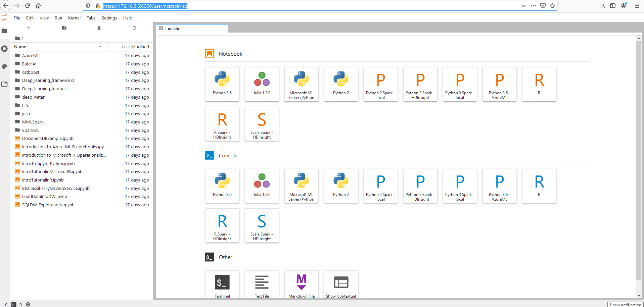Open the catboost folder
The width and height of the screenshot is (644, 307).
click(82, 72)
